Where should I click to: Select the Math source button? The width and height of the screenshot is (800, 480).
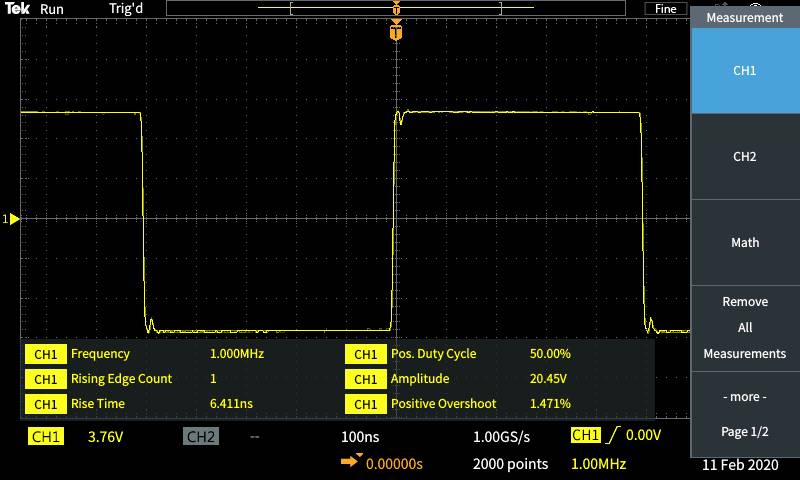(x=745, y=243)
